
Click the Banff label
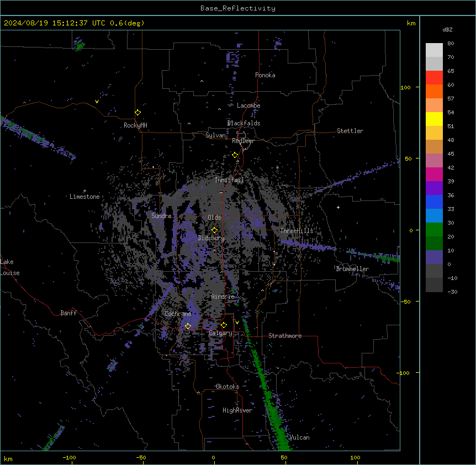(x=68, y=313)
